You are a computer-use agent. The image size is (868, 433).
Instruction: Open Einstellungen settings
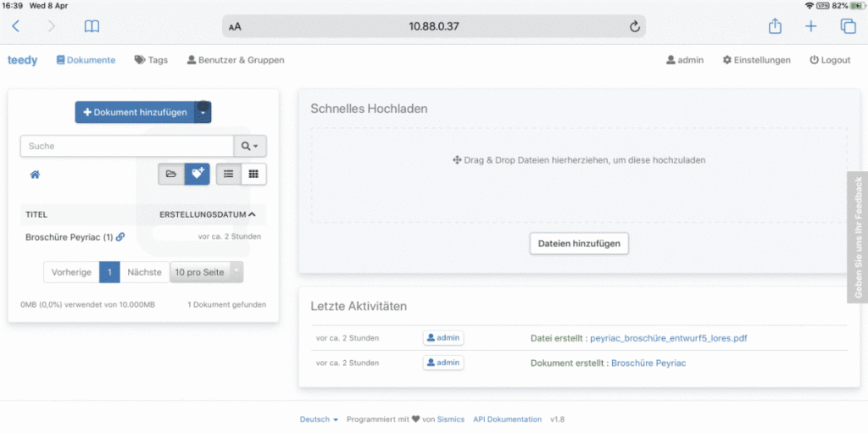coord(757,60)
